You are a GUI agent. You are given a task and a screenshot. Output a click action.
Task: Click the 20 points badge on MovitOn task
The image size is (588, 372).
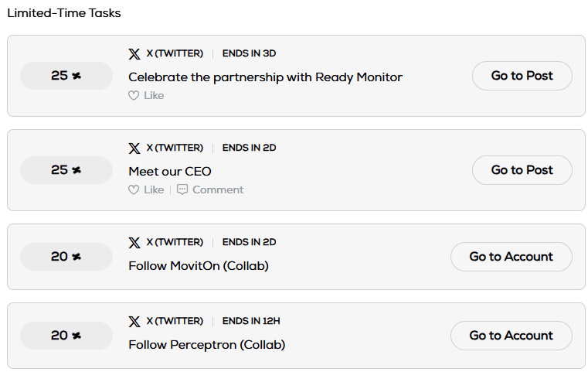(x=65, y=257)
